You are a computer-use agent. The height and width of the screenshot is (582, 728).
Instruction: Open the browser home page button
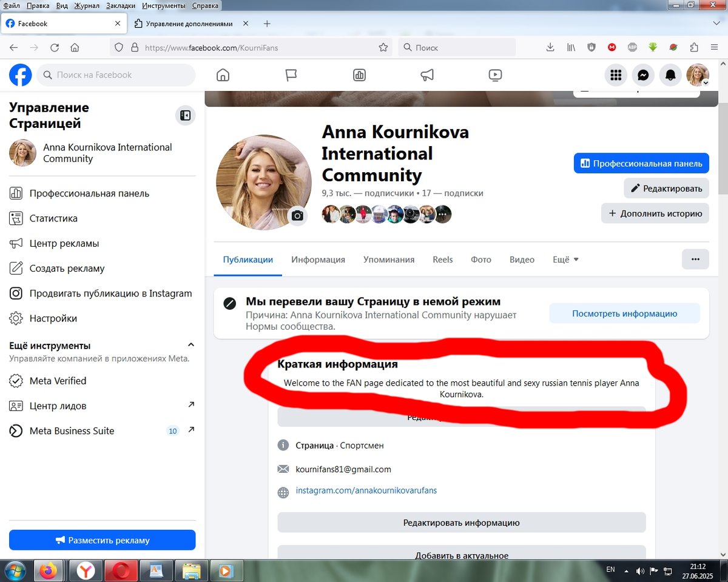75,47
